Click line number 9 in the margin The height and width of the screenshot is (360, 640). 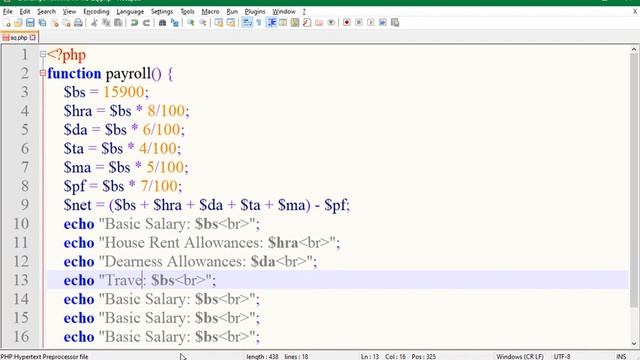pos(25,204)
